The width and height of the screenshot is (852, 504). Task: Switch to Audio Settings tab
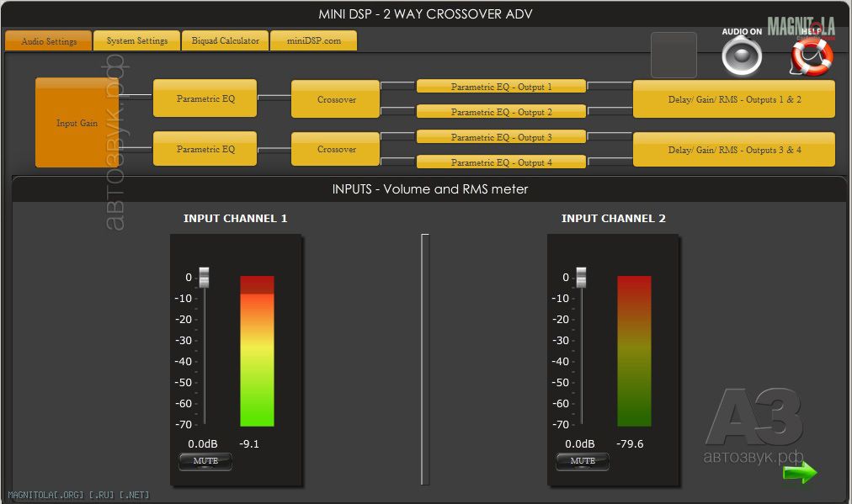(48, 41)
